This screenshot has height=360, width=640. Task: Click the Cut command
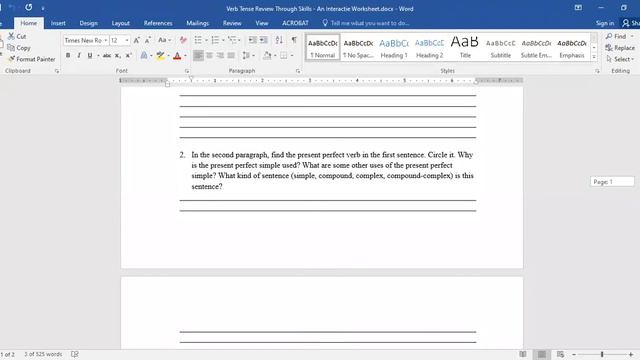17,36
